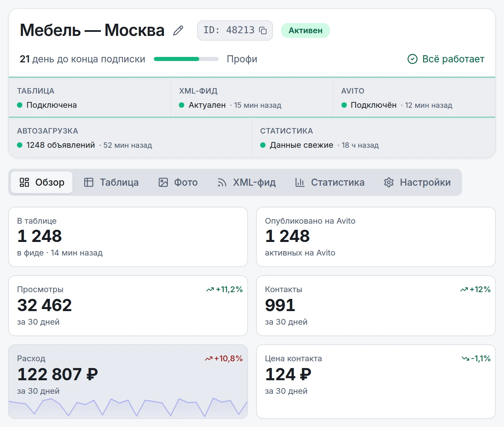Open the Фото tab
This screenshot has height=427, width=504.
click(x=178, y=182)
